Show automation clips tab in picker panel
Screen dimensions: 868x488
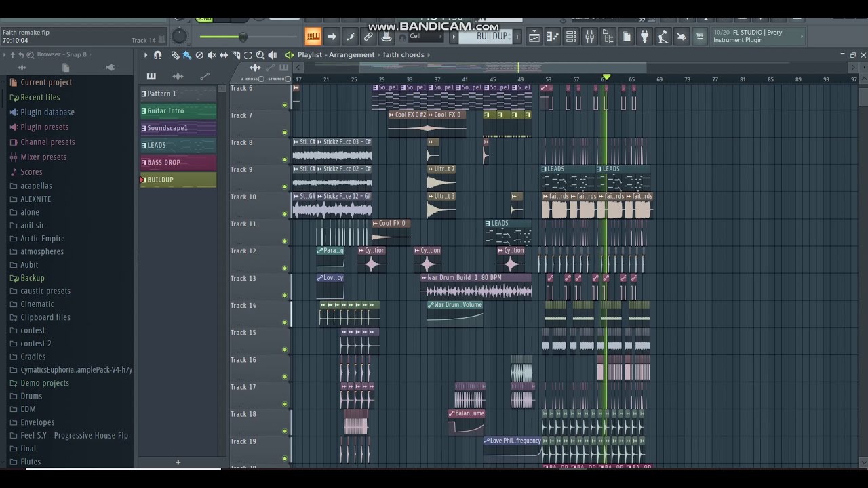point(204,76)
